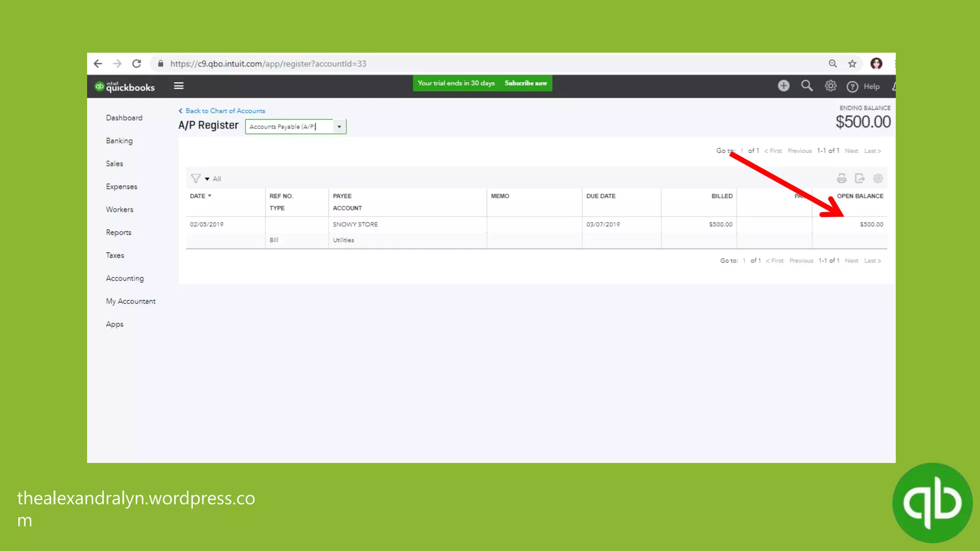Reload the browser page

(137, 64)
